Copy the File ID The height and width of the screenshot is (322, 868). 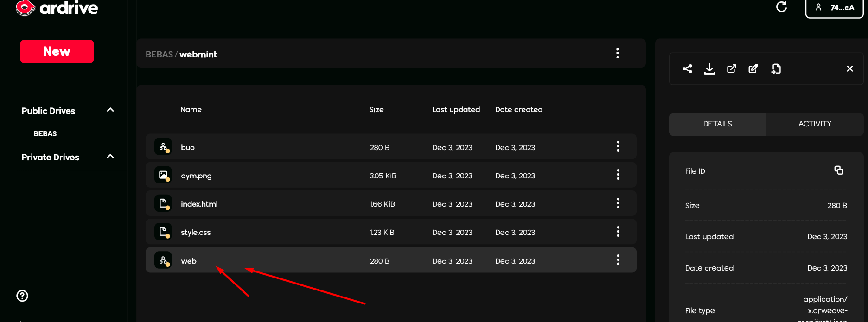click(838, 170)
